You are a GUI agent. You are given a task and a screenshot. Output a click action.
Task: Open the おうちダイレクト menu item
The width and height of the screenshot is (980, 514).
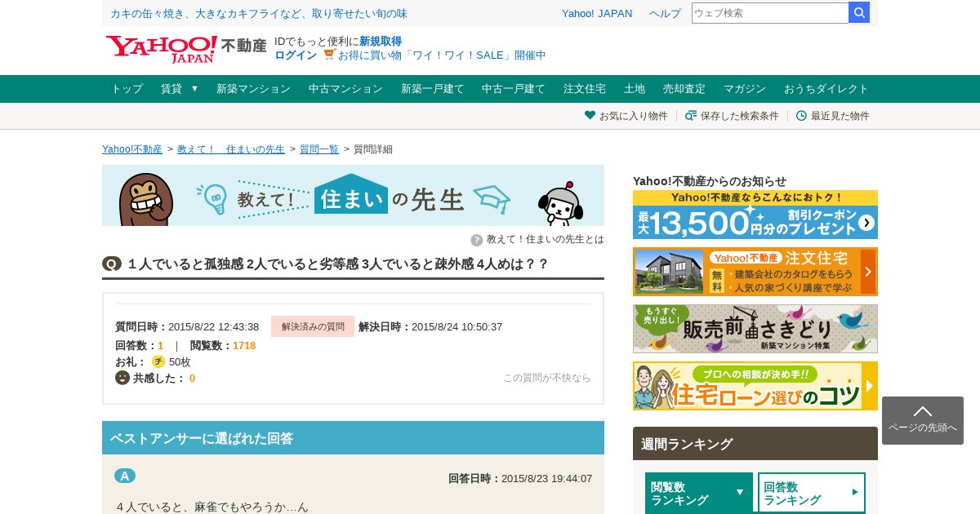click(x=826, y=89)
